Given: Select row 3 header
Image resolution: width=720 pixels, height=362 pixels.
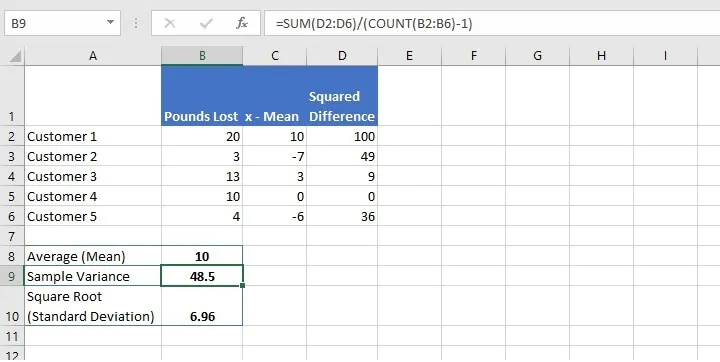Looking at the screenshot, I should (12, 156).
